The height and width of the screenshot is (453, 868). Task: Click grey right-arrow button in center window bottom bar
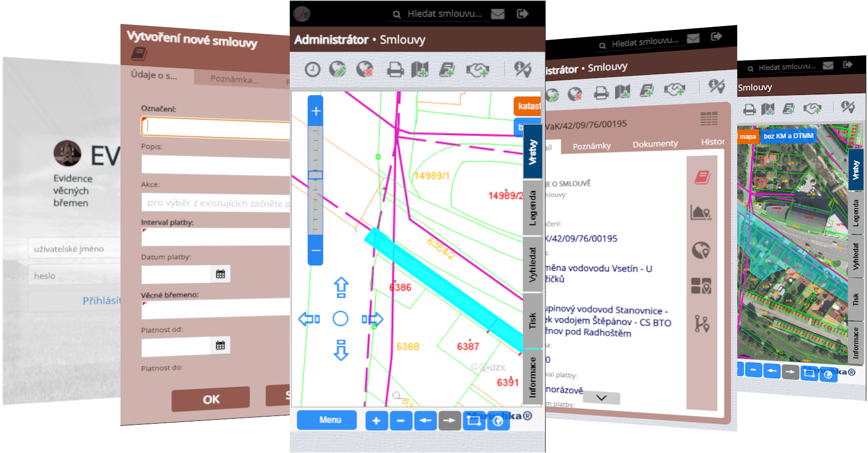pyautogui.click(x=450, y=420)
